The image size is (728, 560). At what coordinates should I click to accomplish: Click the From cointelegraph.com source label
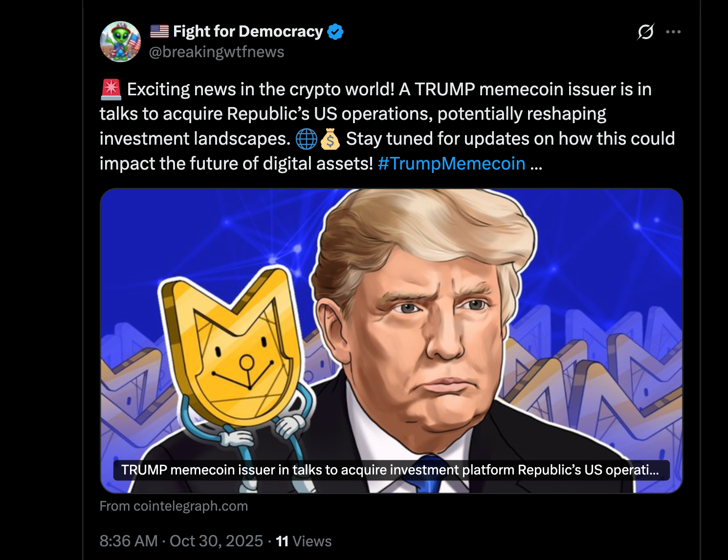pyautogui.click(x=174, y=506)
